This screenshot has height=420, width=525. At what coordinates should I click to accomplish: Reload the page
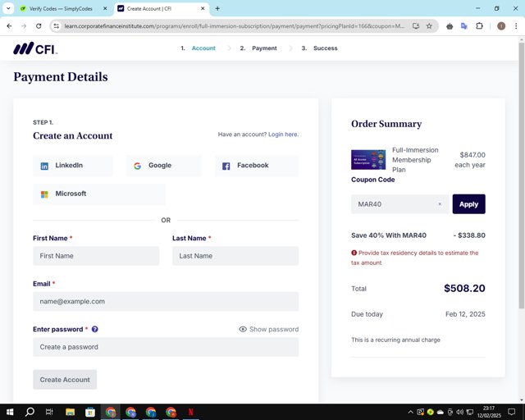point(39,25)
